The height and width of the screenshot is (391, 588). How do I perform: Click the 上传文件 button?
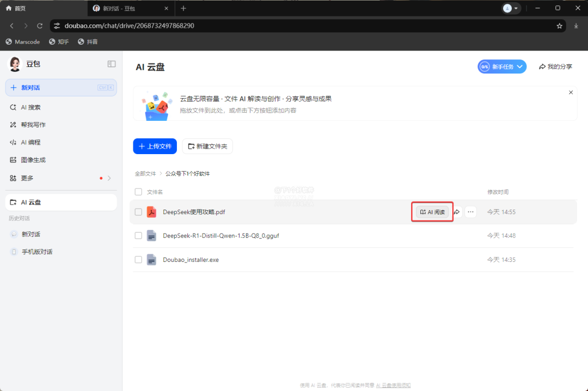point(155,146)
